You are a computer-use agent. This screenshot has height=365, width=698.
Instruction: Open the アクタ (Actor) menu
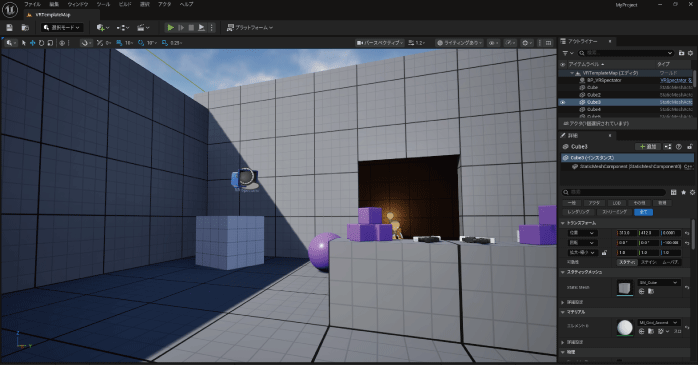[x=165, y=4]
